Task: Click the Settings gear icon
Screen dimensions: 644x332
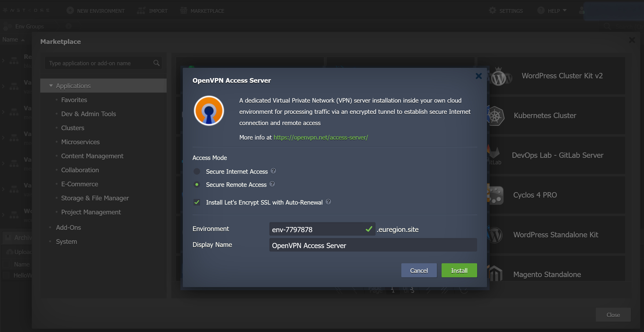Action: [492, 11]
